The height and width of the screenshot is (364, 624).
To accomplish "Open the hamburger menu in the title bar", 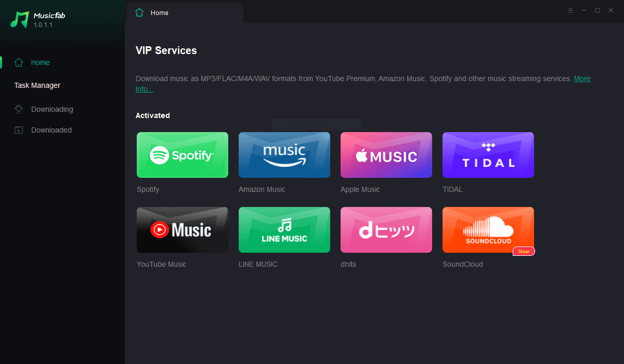I will (x=570, y=10).
